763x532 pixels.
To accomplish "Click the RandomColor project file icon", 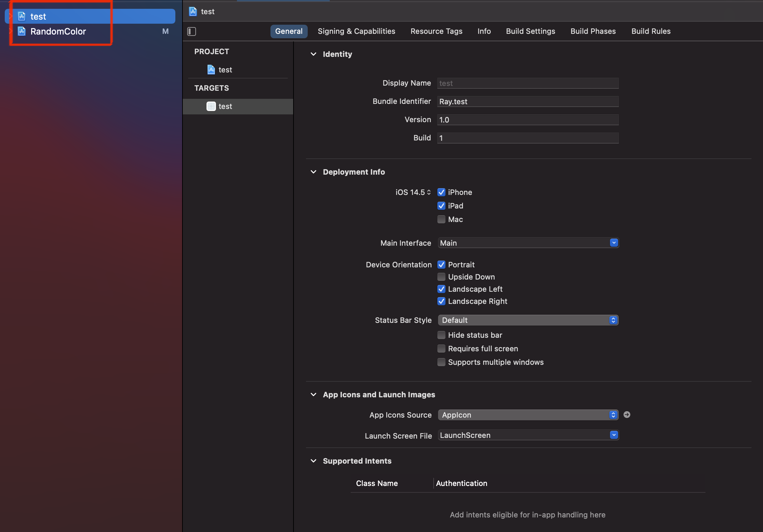I will point(22,31).
